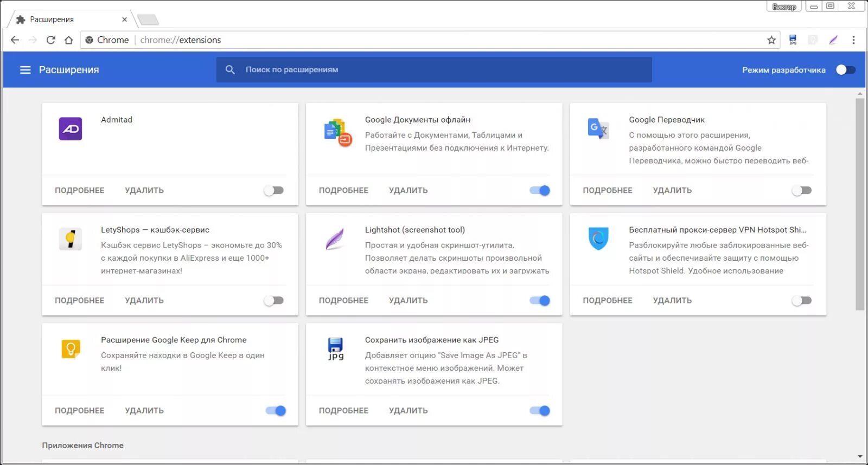868x465 pixels.
Task: Disable Сохранить изображение как JPEG extension
Action: click(540, 411)
